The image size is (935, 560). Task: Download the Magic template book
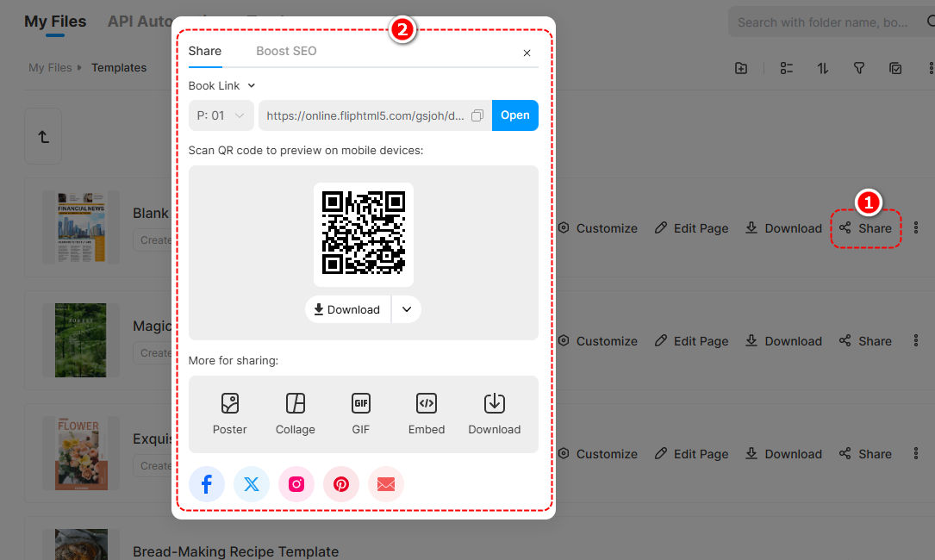point(783,340)
